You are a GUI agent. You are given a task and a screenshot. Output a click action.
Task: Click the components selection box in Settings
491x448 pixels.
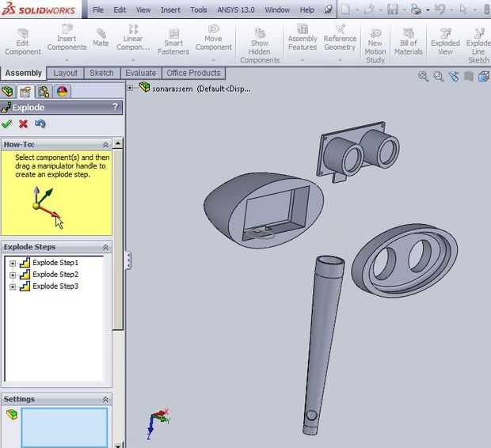[64, 427]
